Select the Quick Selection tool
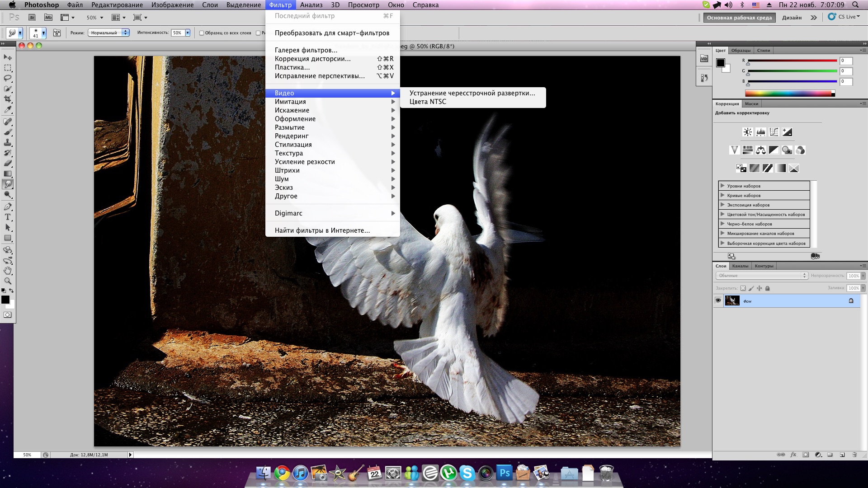This screenshot has width=868, height=488. click(8, 89)
